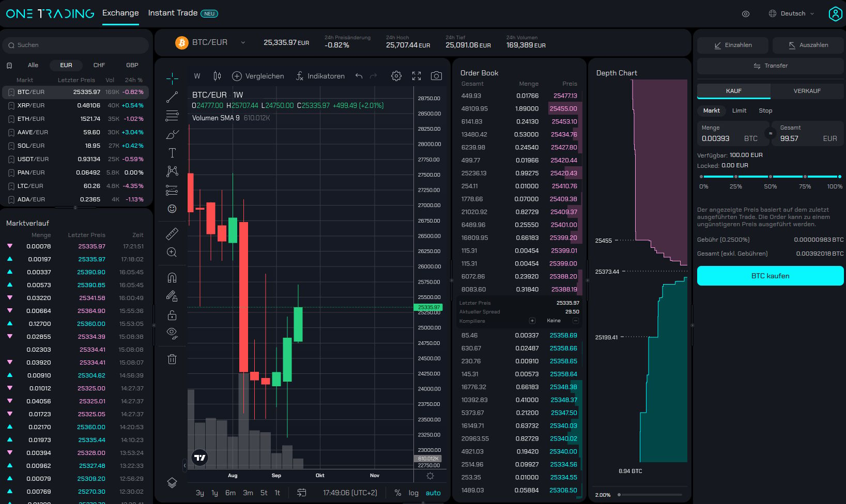Select the ruler measure tool
Screen dimensions: 846x504
pyautogui.click(x=172, y=233)
